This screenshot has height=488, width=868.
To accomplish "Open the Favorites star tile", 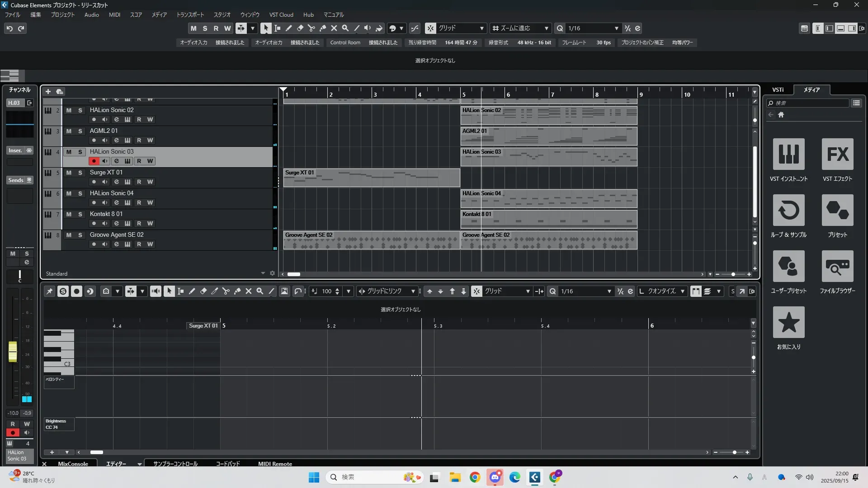I will point(788,323).
